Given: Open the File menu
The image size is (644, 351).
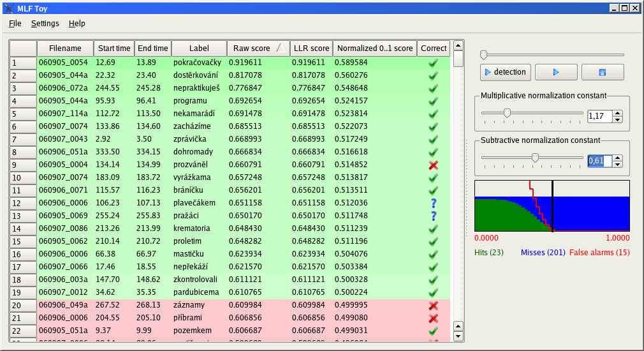Looking at the screenshot, I should [x=15, y=24].
